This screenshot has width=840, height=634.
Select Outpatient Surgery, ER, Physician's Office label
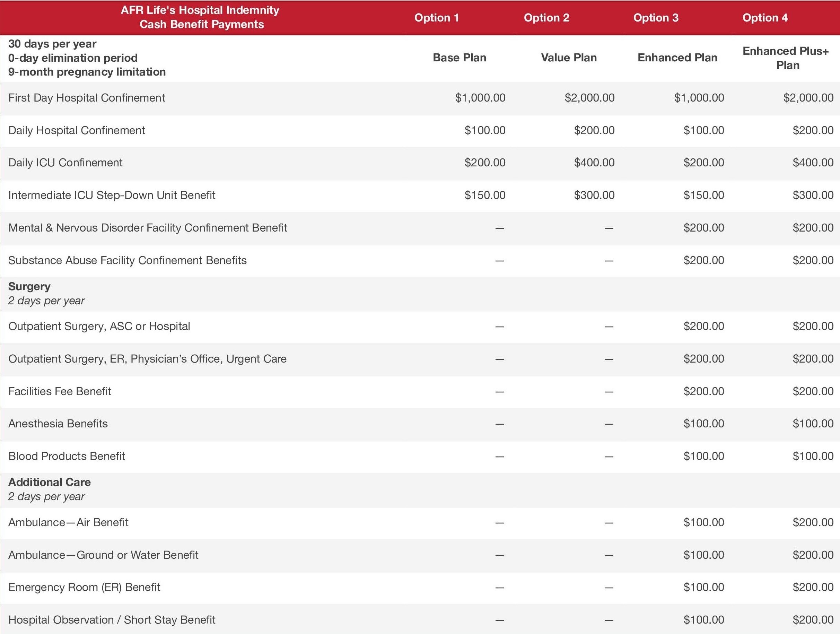tap(147, 359)
